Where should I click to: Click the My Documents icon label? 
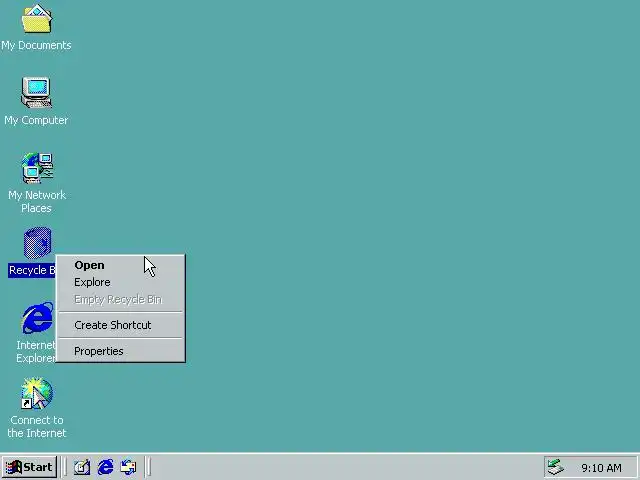point(36,45)
